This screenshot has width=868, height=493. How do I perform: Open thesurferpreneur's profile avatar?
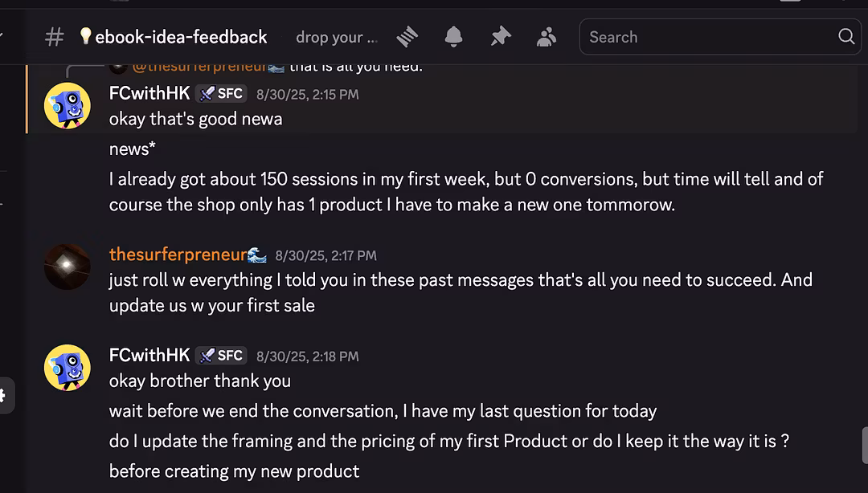67,267
